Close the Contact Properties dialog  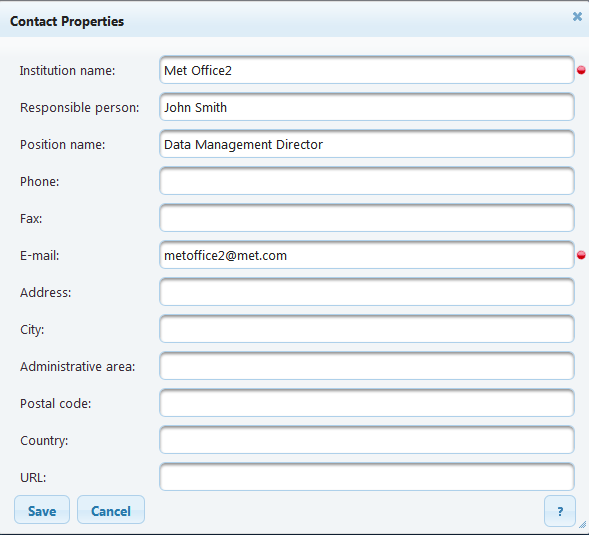point(577,17)
